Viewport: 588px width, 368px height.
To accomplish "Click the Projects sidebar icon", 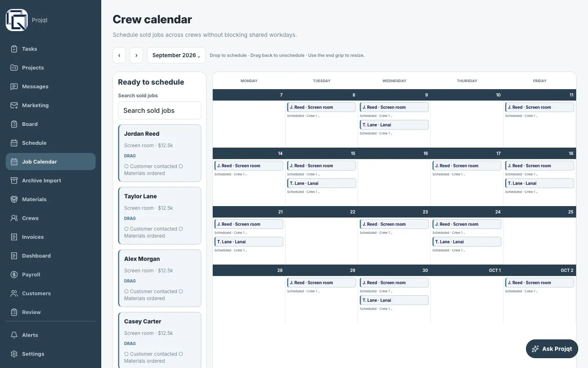I will [14, 68].
